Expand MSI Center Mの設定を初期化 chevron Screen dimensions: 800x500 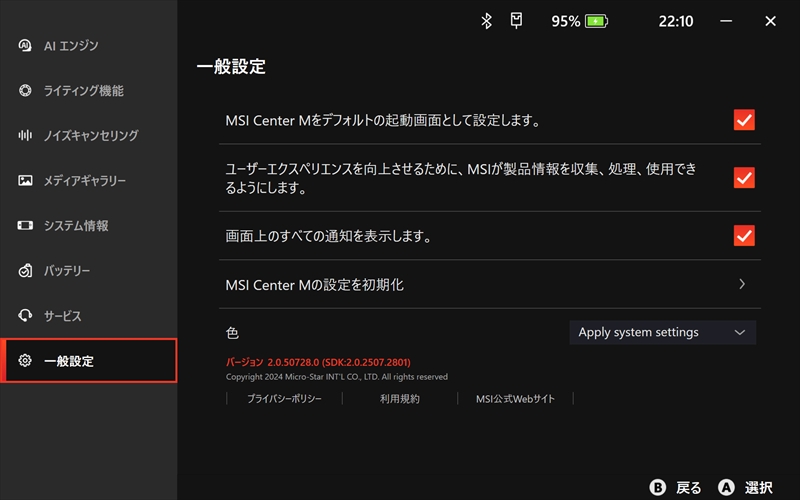point(742,284)
